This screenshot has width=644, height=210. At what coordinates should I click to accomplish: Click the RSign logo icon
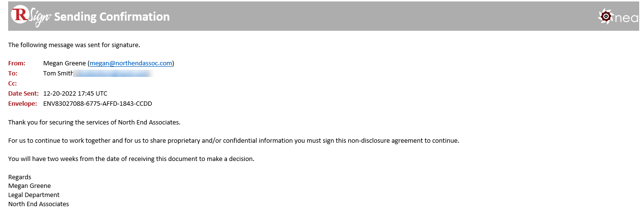click(x=31, y=16)
